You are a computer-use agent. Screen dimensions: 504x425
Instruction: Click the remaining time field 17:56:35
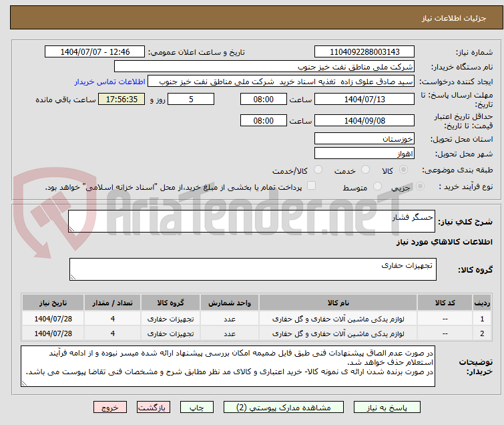click(x=121, y=99)
